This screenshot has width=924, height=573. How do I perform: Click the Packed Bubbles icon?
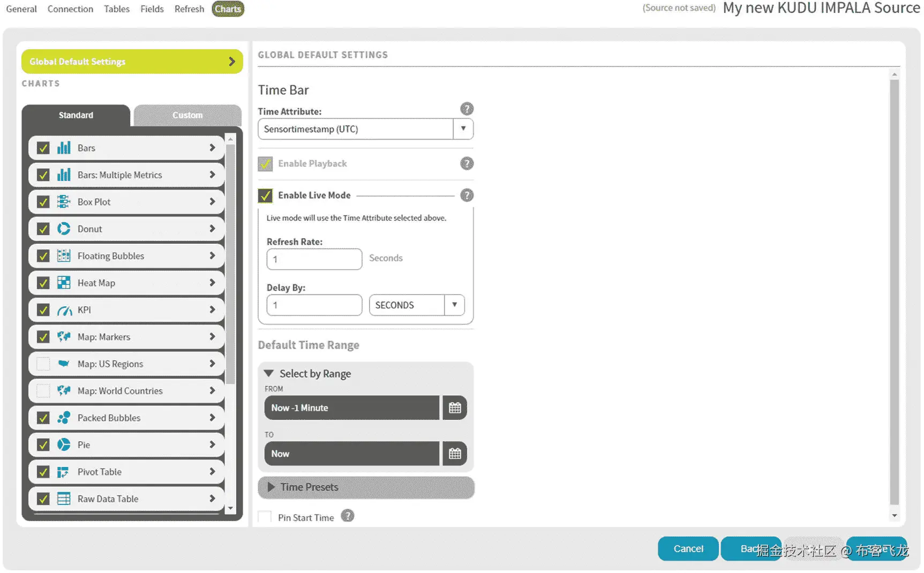point(64,418)
